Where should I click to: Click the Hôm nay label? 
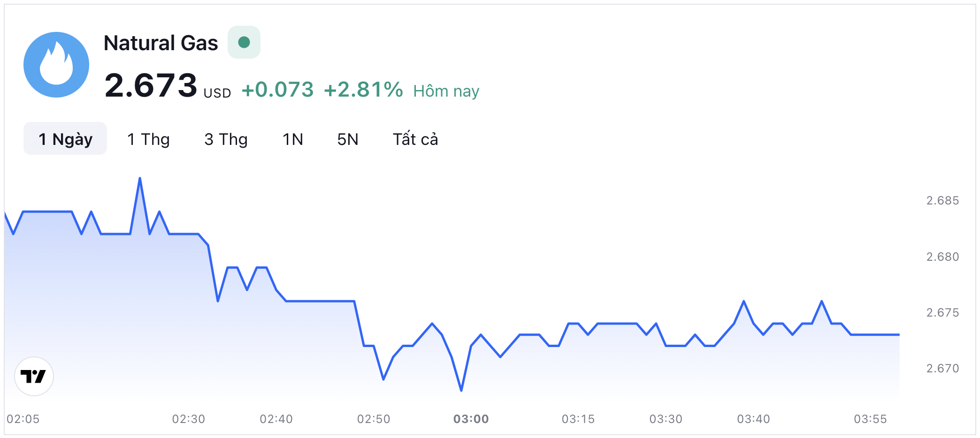pyautogui.click(x=446, y=91)
